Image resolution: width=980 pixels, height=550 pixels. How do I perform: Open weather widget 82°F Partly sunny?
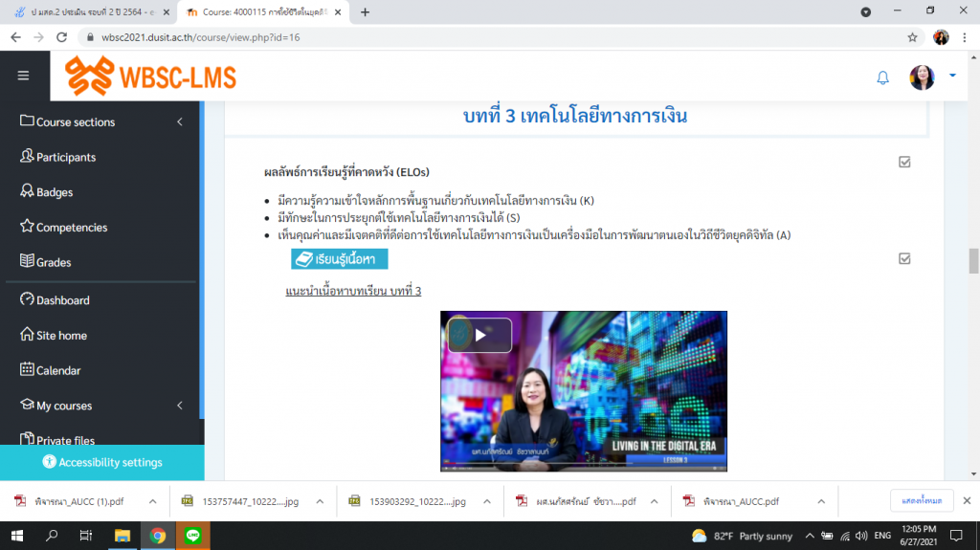tap(742, 536)
